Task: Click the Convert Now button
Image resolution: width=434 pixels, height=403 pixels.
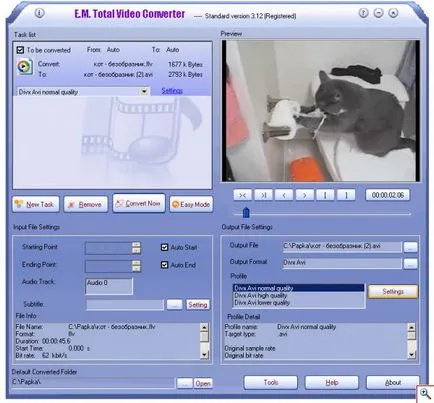Action: click(139, 203)
